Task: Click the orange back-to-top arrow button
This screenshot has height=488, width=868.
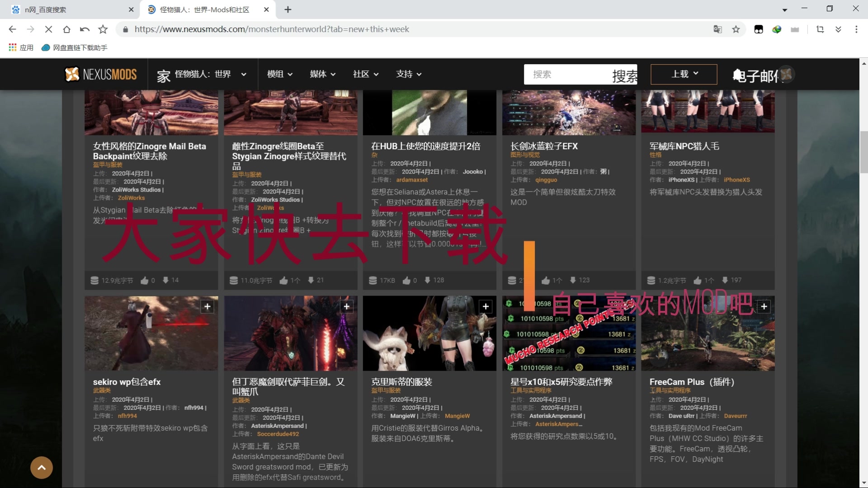Action: pyautogui.click(x=42, y=468)
